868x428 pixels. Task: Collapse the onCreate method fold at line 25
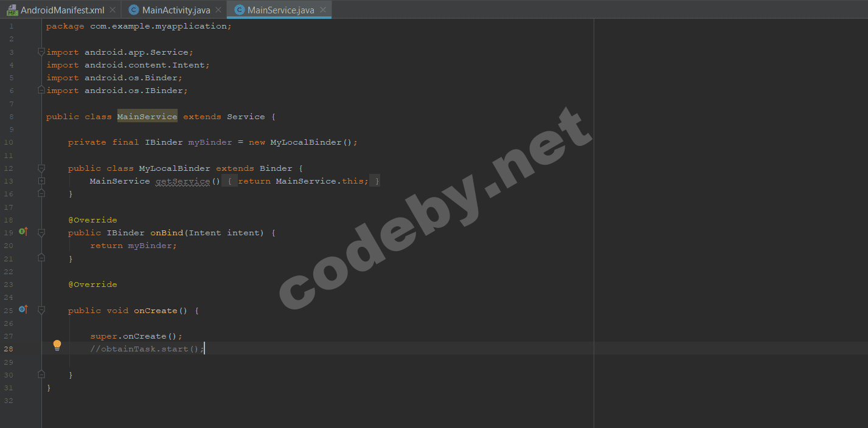click(41, 310)
